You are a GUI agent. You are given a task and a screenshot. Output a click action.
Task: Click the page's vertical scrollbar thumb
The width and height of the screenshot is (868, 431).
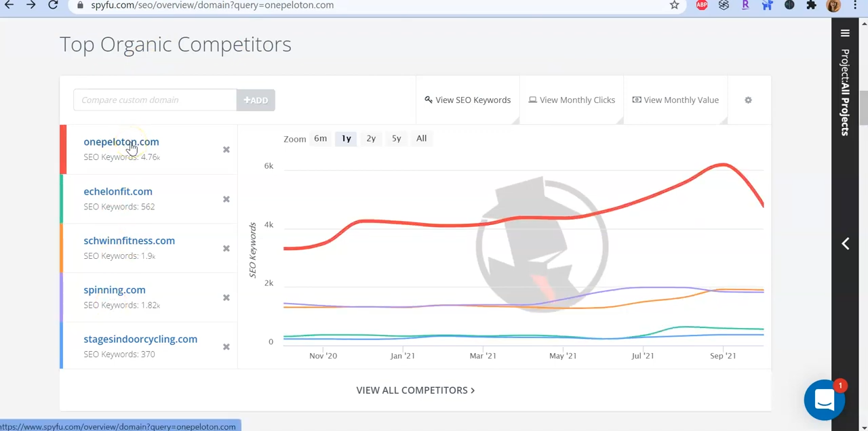click(x=863, y=108)
